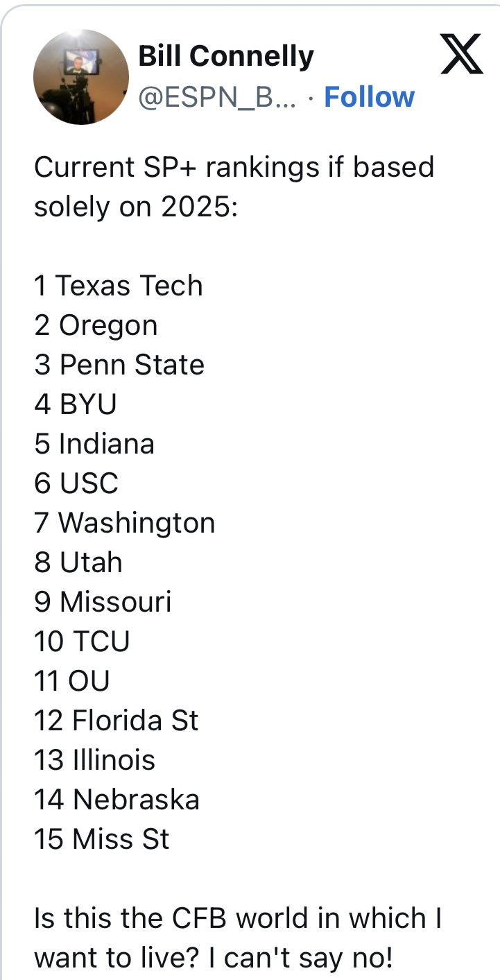The width and height of the screenshot is (500, 980).
Task: Open the Bill Connelly display name
Action: click(226, 56)
